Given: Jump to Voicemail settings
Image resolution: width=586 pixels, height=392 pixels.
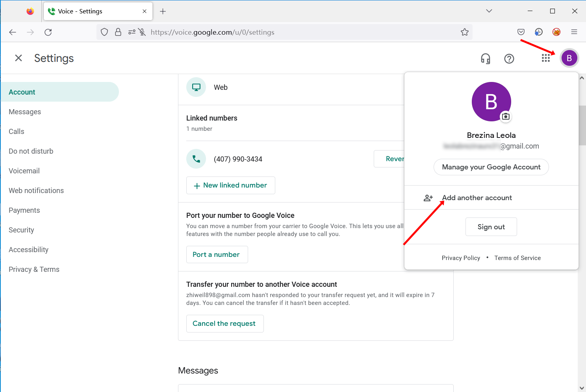Looking at the screenshot, I should tap(59, 171).
